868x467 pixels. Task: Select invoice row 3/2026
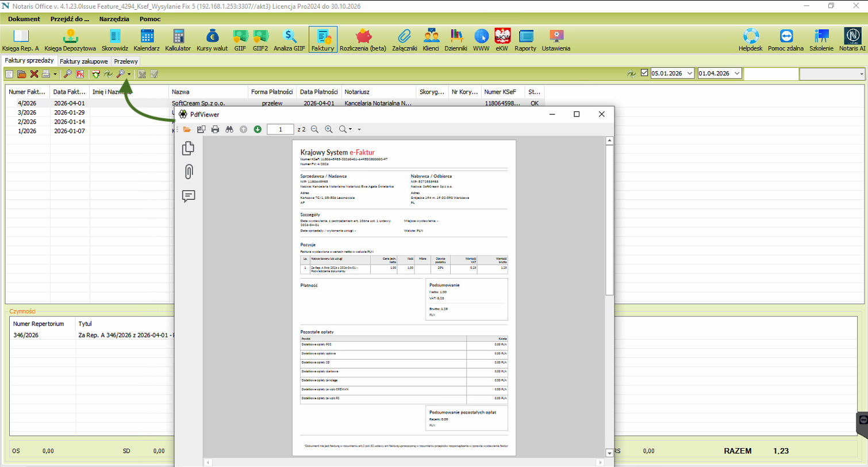27,113
